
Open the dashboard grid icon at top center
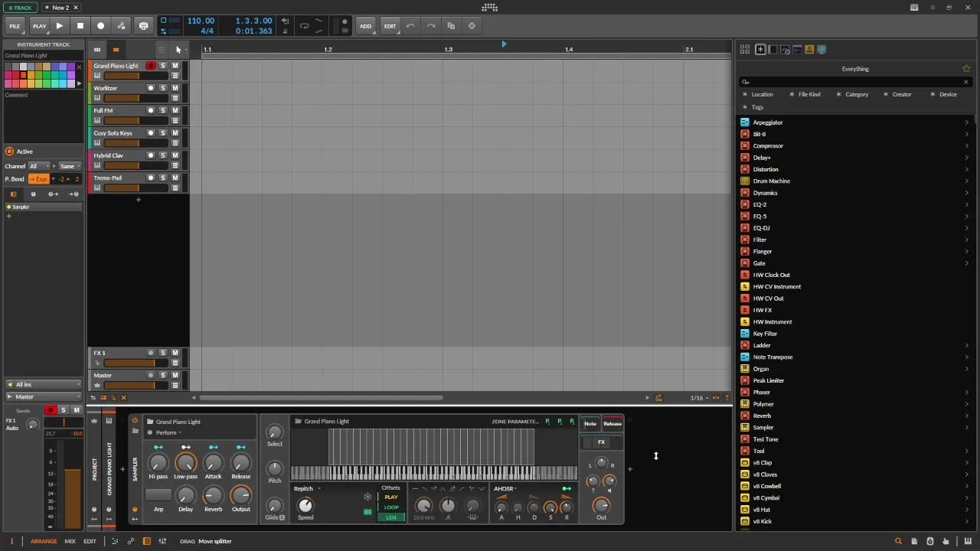coord(490,8)
